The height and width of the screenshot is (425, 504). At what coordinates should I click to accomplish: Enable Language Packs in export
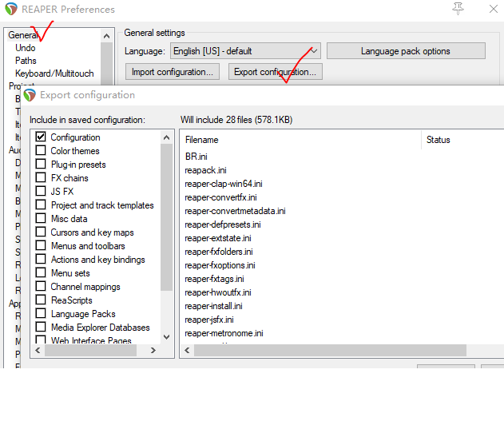pos(41,313)
